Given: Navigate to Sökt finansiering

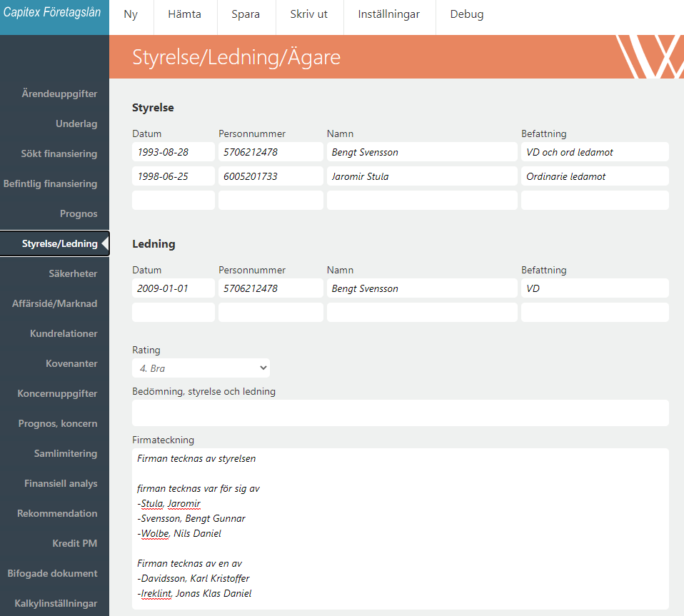Looking at the screenshot, I should [x=59, y=154].
